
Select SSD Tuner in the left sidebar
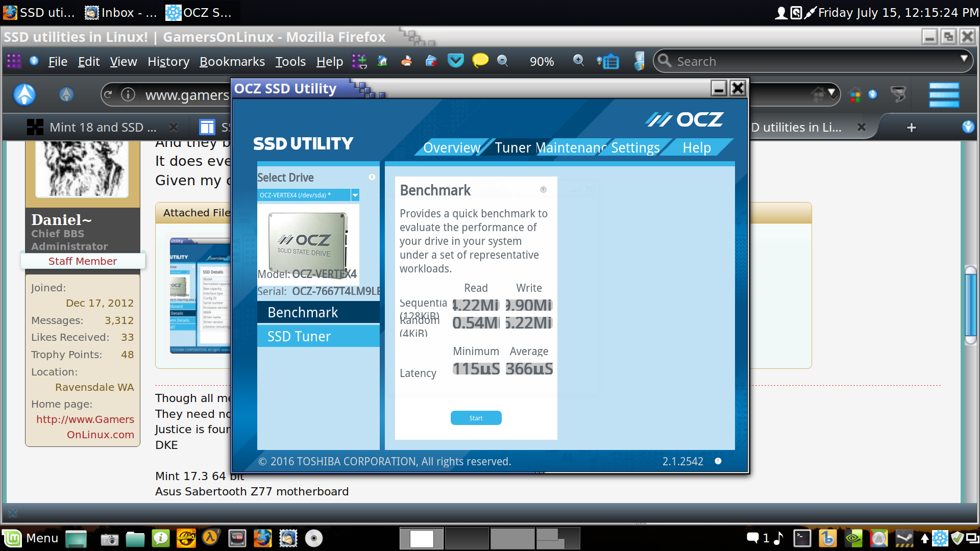click(318, 336)
